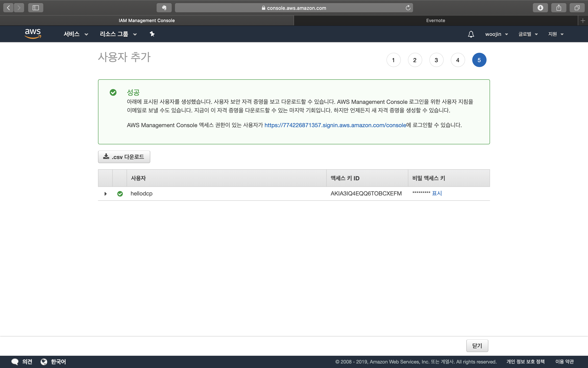Viewport: 588px width, 368px height.
Task: Click the hellodcp user name
Action: tap(141, 193)
